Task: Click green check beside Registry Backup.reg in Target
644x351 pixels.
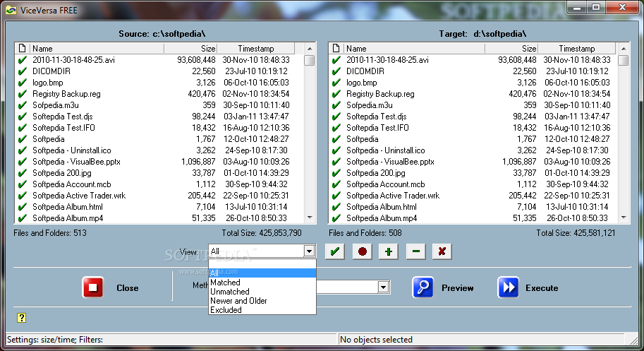Action: click(336, 94)
